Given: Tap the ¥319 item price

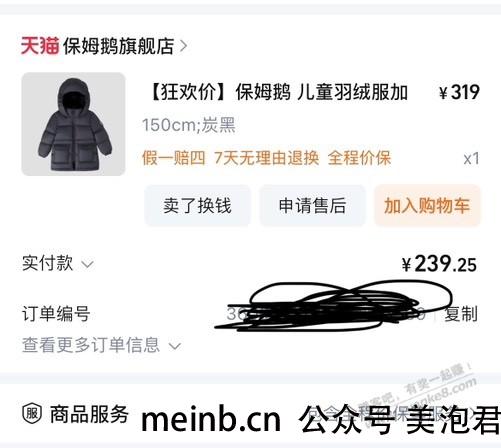Looking at the screenshot, I should pos(459,92).
